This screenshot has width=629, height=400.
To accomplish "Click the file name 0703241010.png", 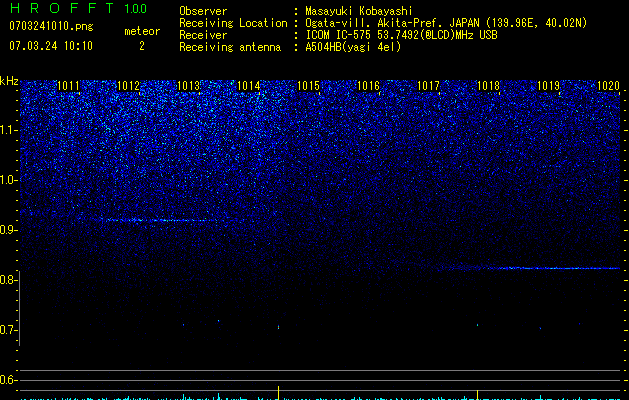I will [x=51, y=26].
